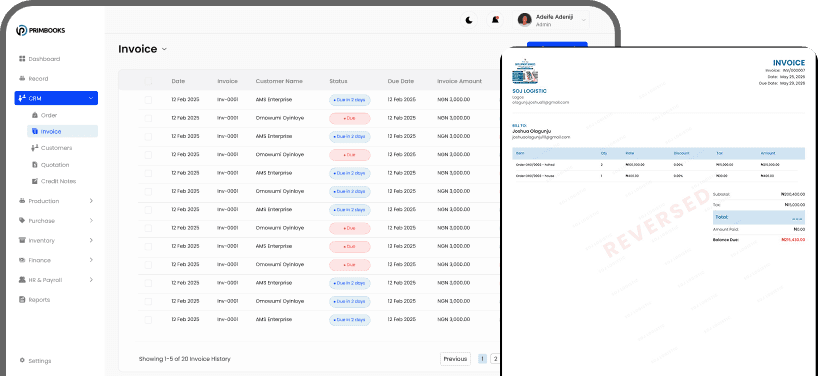Click the Total row on the invoice document

758,217
